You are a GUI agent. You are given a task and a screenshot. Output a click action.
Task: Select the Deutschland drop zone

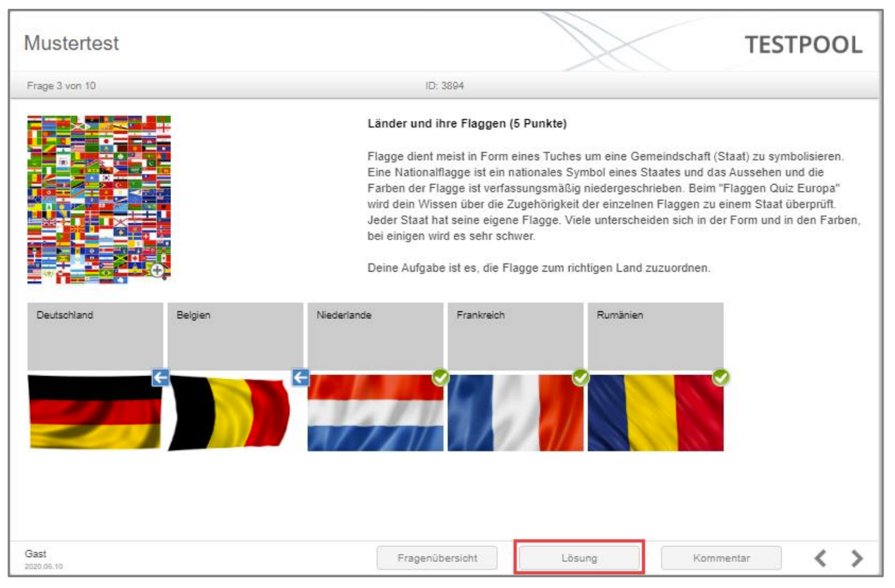(x=95, y=337)
